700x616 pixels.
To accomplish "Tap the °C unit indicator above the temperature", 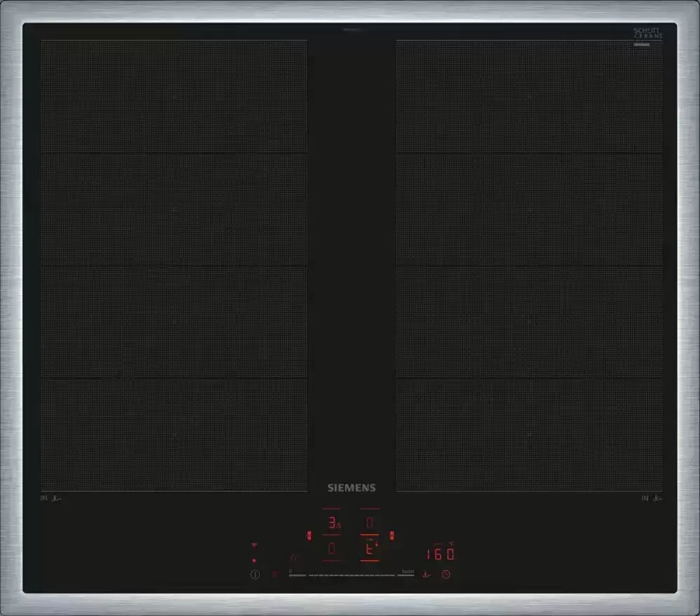I will [451, 544].
